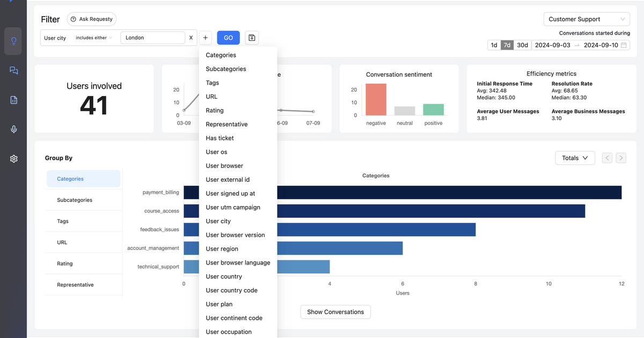Viewport: 644px width, 338px height.
Task: Open settings via the gear icon
Action: pos(13,159)
